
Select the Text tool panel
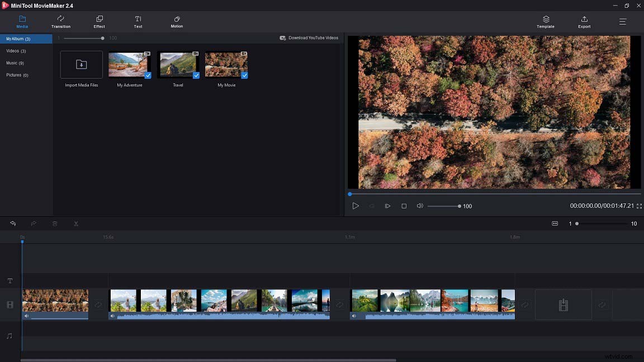138,22
